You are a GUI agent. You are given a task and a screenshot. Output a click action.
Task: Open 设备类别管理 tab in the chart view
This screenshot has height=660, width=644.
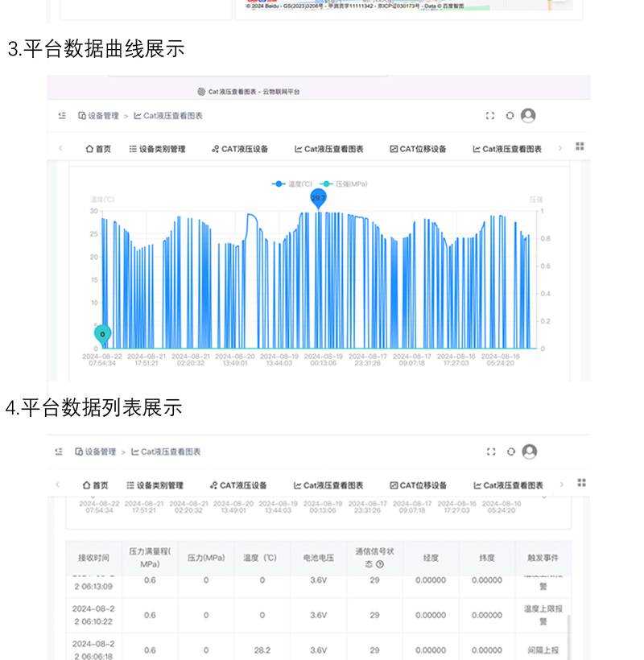[157, 149]
